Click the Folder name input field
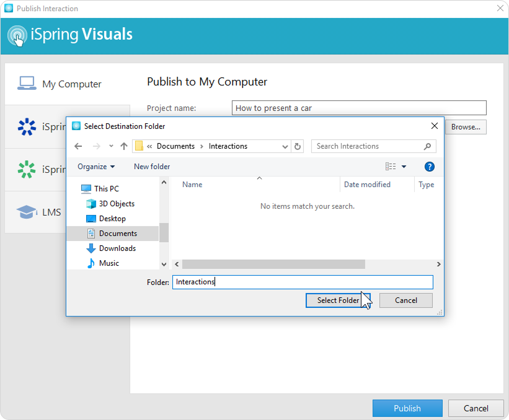Viewport: 509px width, 420px height. [x=303, y=282]
